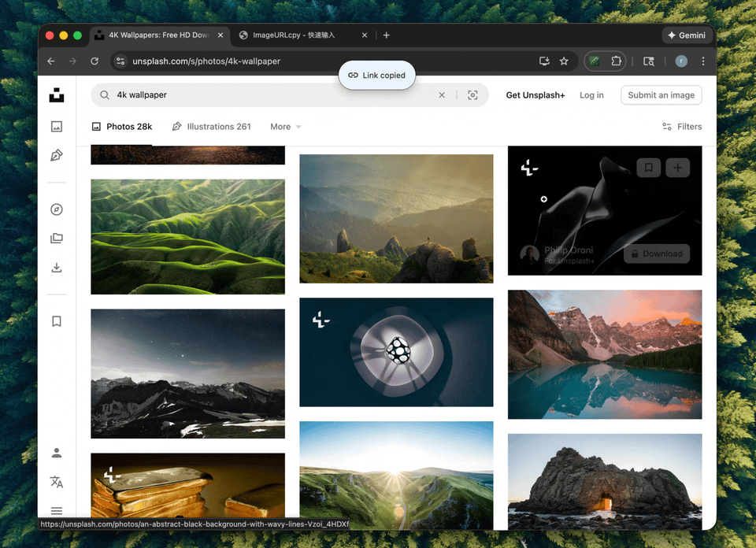Go back to the previous page
The image size is (756, 548).
click(51, 61)
